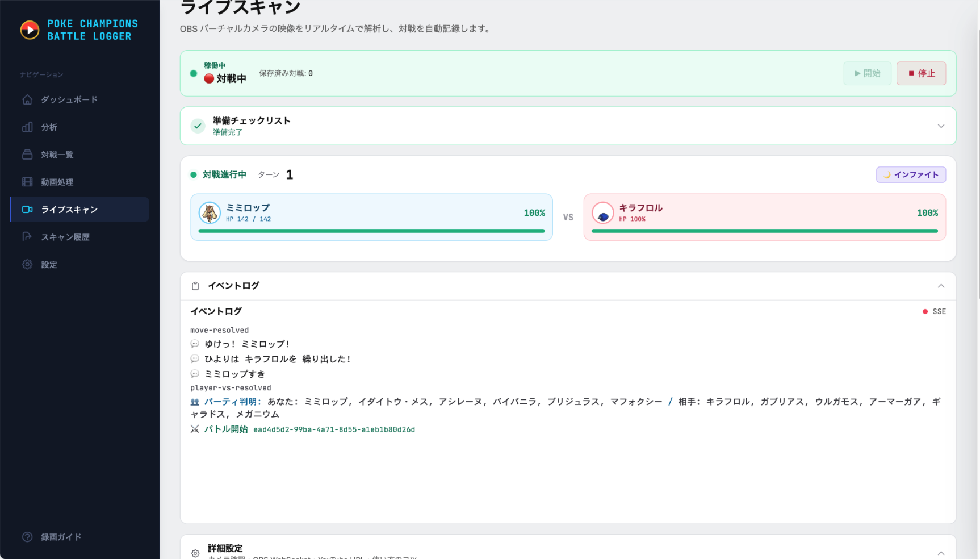Click the battle ID link in event log

[x=334, y=429]
